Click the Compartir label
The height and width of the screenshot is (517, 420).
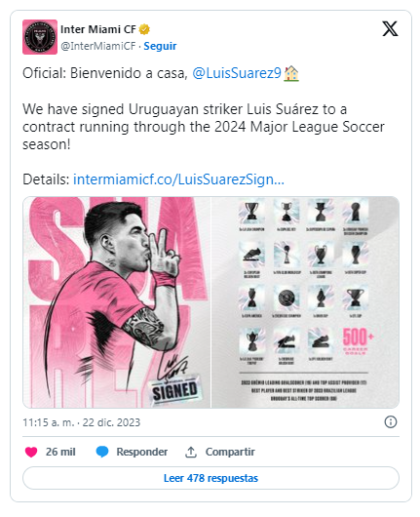[x=230, y=452]
